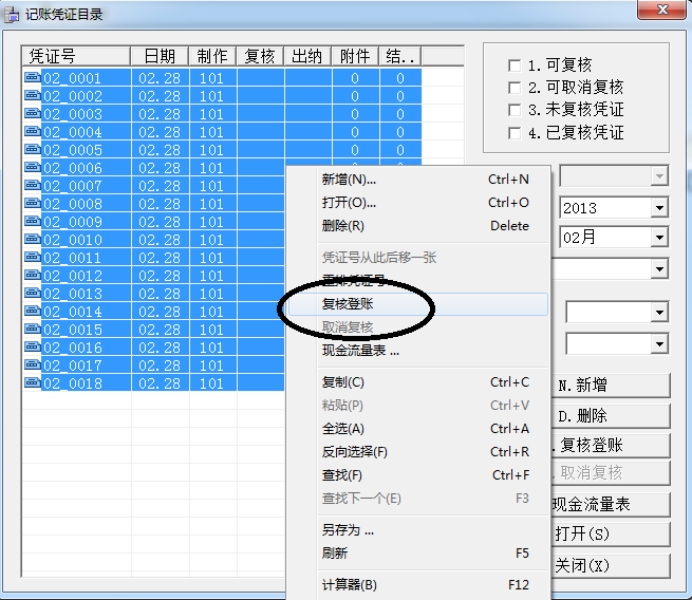Check the 2.可取消复核 filter
The image size is (692, 600).
pos(514,87)
